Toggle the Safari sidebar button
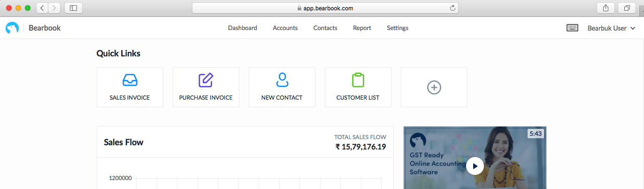 [73, 8]
